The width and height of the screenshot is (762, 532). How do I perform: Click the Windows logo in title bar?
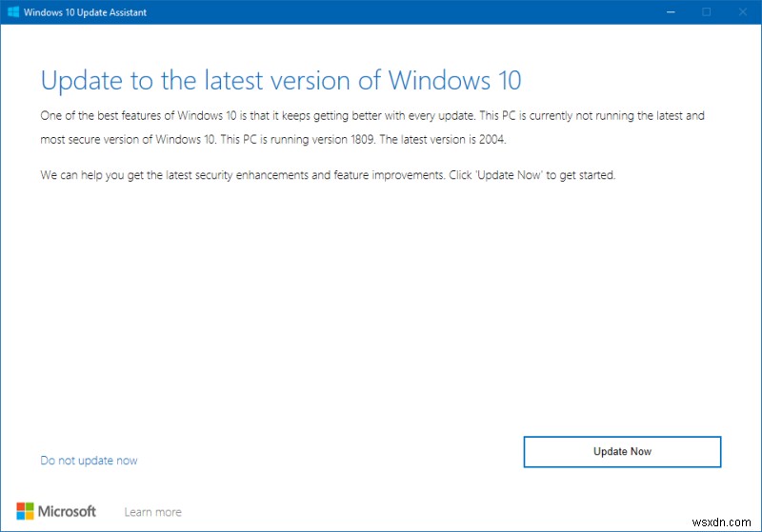tap(13, 12)
